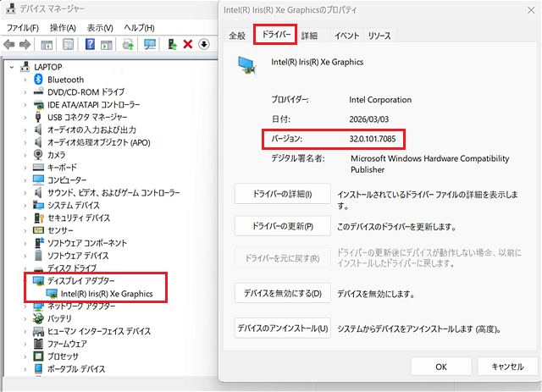
Task: Click the show/hide console tree icon
Action: [x=47, y=45]
